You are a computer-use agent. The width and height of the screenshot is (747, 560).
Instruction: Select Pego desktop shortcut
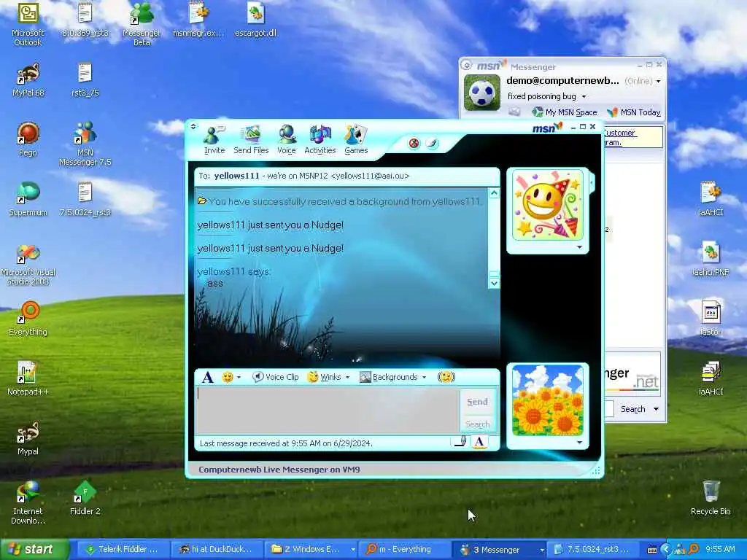click(28, 139)
